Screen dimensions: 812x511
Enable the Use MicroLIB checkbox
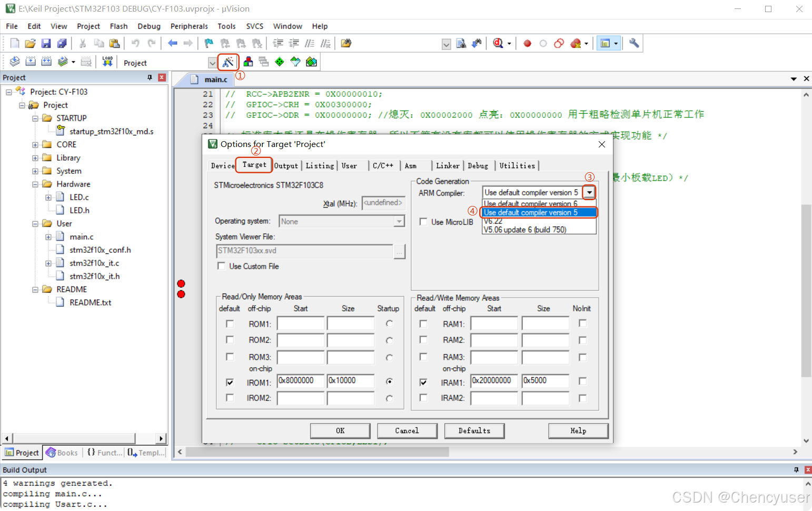tap(423, 222)
